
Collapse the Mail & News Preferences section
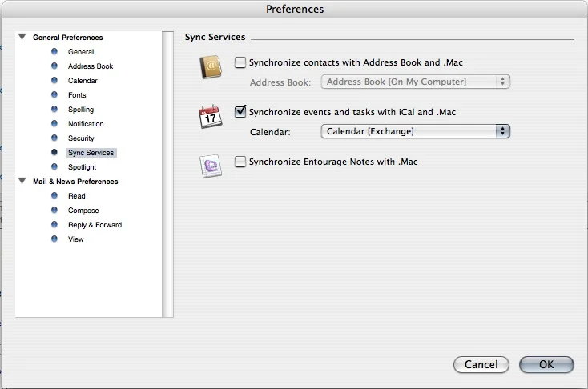point(22,182)
